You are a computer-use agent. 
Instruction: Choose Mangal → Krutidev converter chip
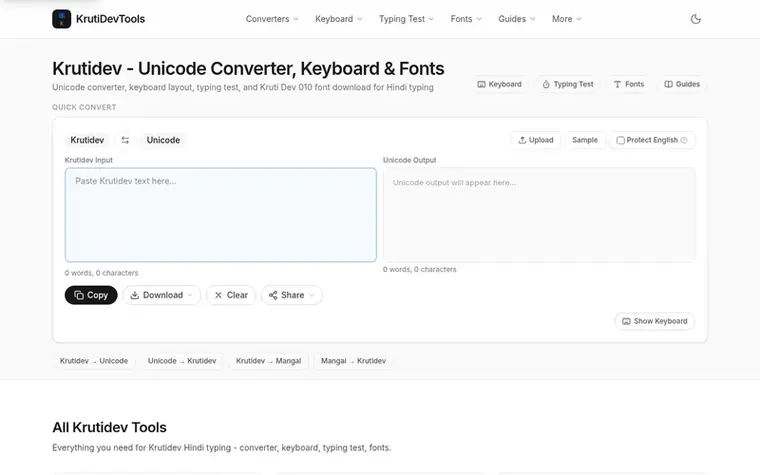point(354,361)
